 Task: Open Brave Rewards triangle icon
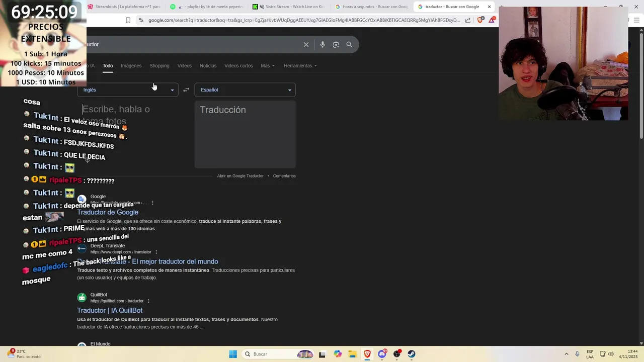coord(492,20)
